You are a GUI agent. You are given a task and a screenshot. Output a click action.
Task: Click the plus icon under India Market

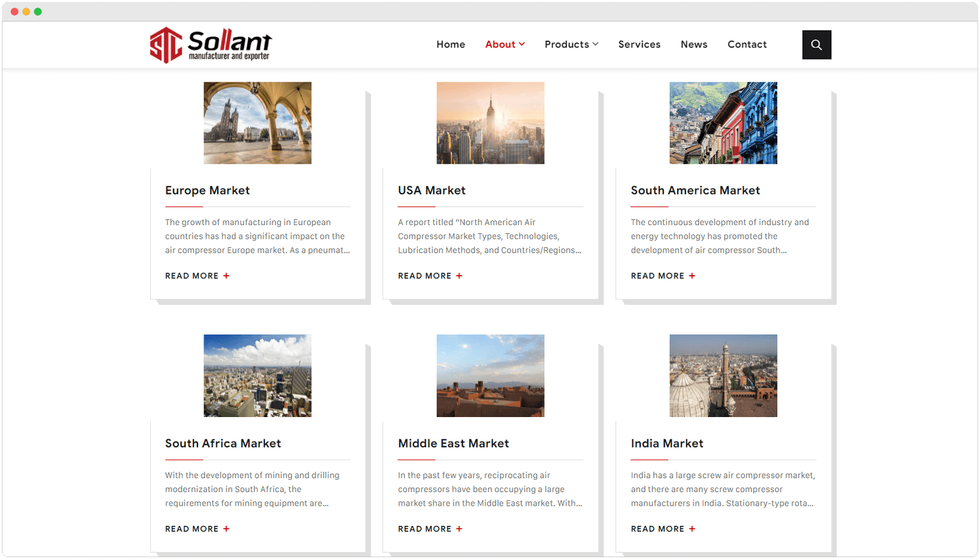(x=692, y=529)
